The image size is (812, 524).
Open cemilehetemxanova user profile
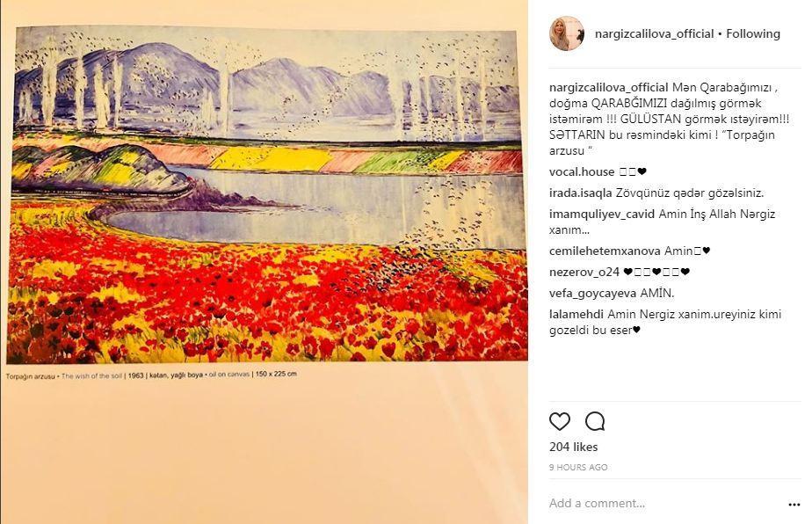(605, 251)
